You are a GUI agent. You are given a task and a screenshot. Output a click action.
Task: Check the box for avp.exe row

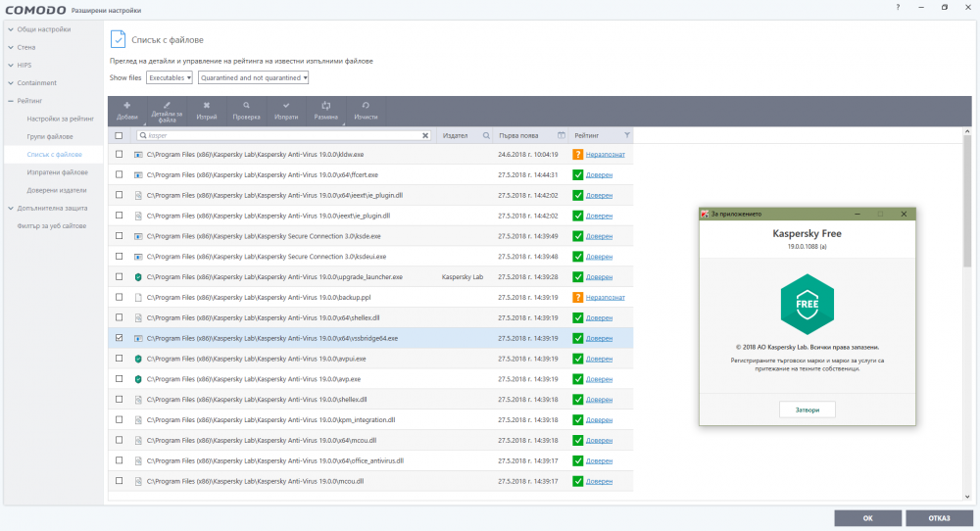(x=119, y=379)
